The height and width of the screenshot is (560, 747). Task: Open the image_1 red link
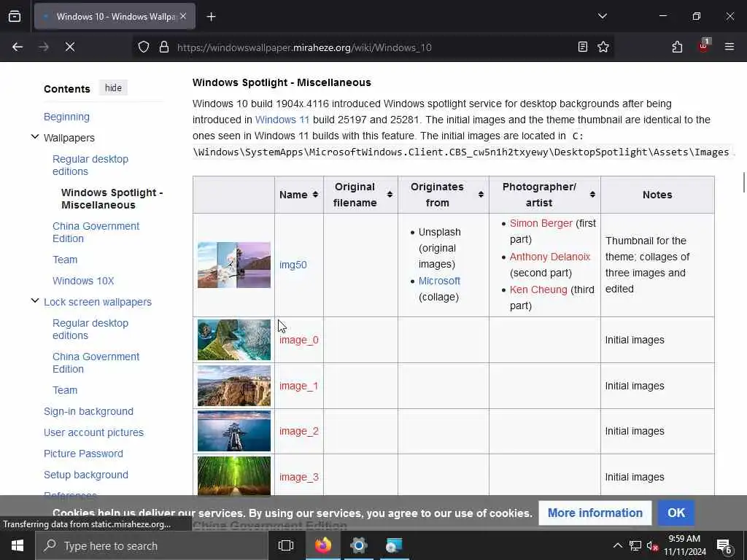[298, 386]
